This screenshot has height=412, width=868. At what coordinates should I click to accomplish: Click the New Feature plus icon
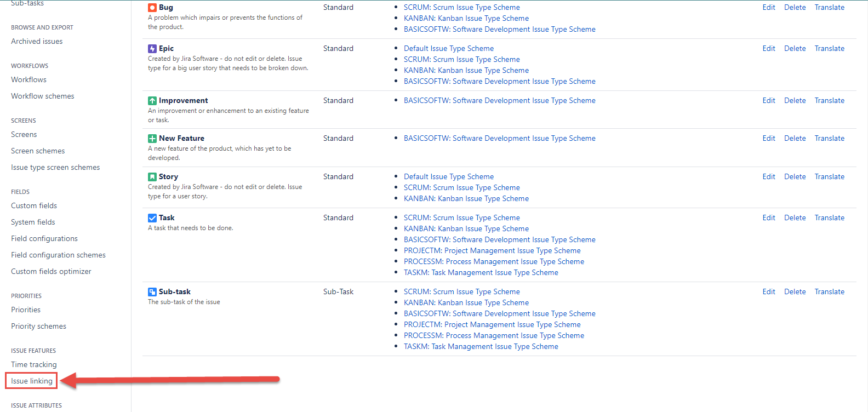152,139
